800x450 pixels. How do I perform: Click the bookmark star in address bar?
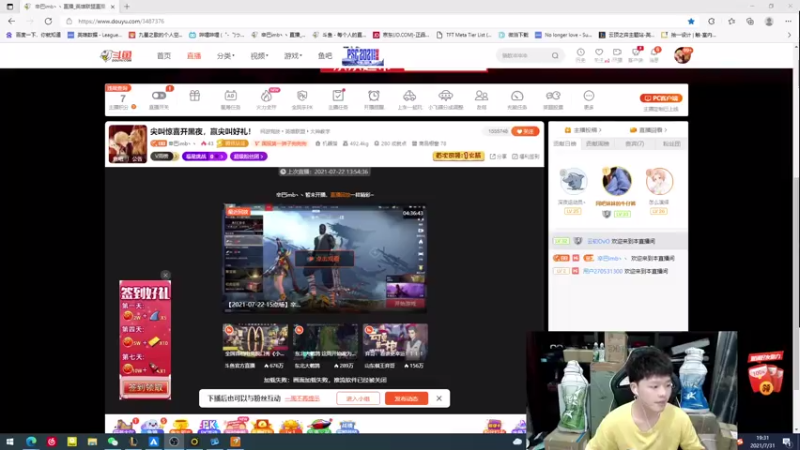click(691, 21)
